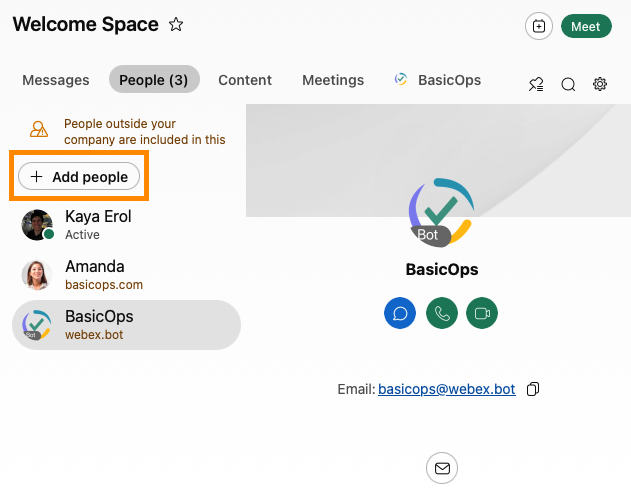Select the People (3) tab
This screenshot has height=501, width=631.
(154, 79)
